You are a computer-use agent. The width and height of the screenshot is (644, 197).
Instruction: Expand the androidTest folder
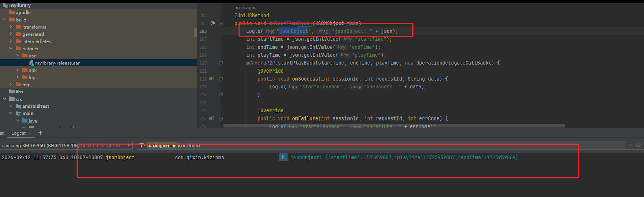11,106
